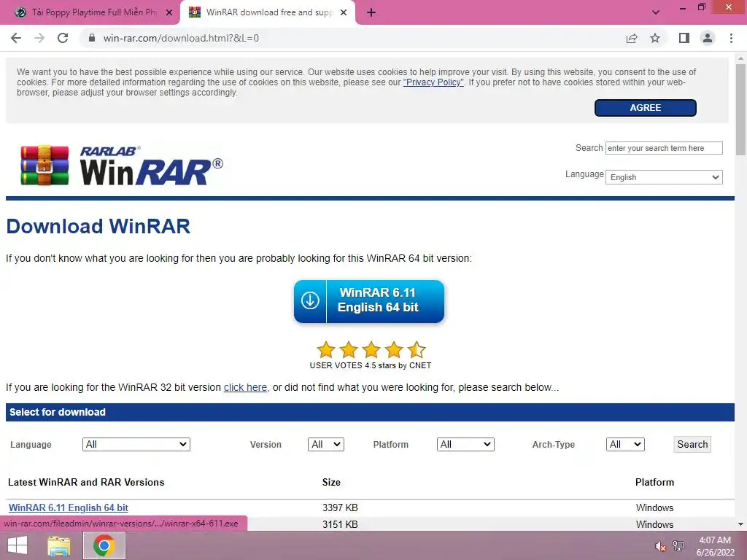This screenshot has width=747, height=560.
Task: Open the Windows Start menu
Action: [18, 545]
